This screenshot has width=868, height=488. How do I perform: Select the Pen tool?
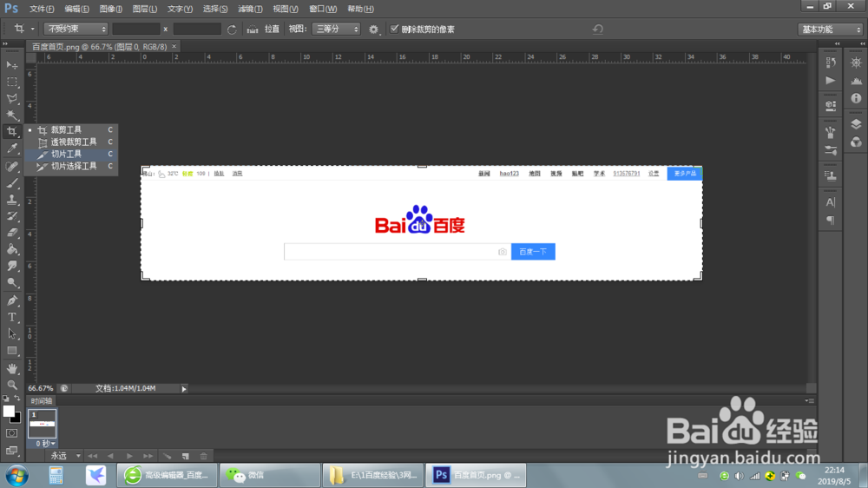click(11, 300)
